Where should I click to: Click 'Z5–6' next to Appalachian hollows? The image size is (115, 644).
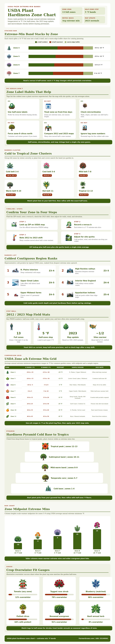click(106, 295)
